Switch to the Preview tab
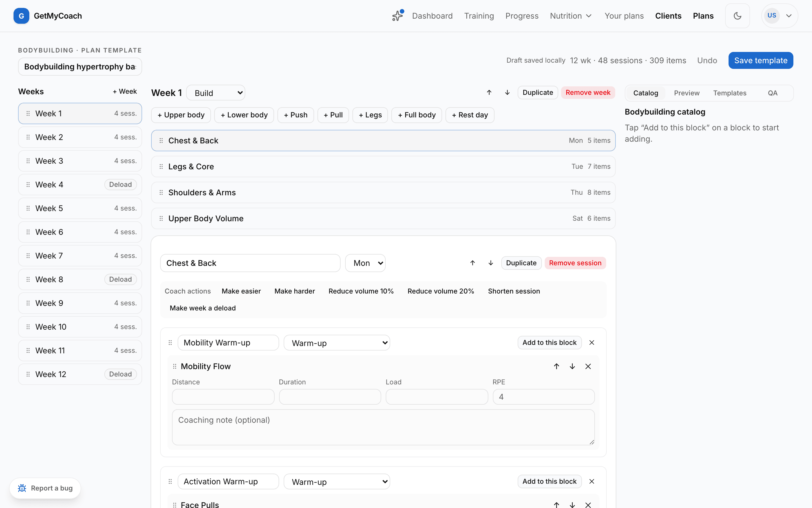 (x=687, y=93)
